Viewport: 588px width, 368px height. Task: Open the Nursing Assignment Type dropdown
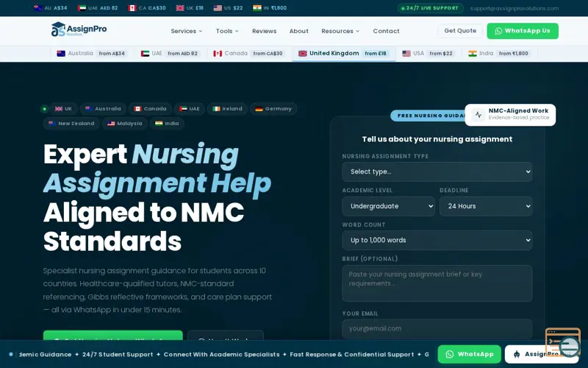click(x=437, y=172)
